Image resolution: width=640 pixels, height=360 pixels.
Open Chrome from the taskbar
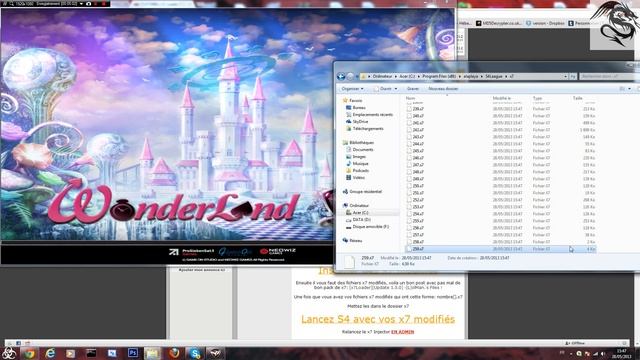[29, 353]
